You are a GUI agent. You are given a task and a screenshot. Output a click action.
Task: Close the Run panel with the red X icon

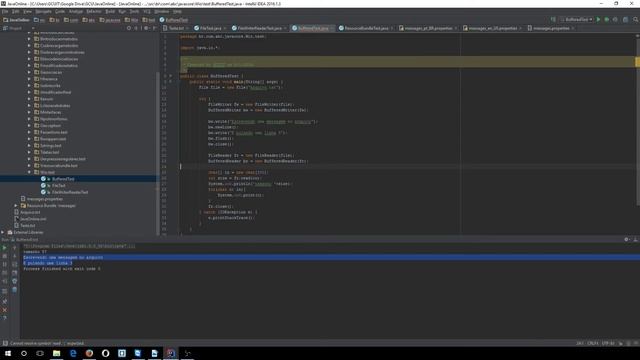(x=4, y=310)
